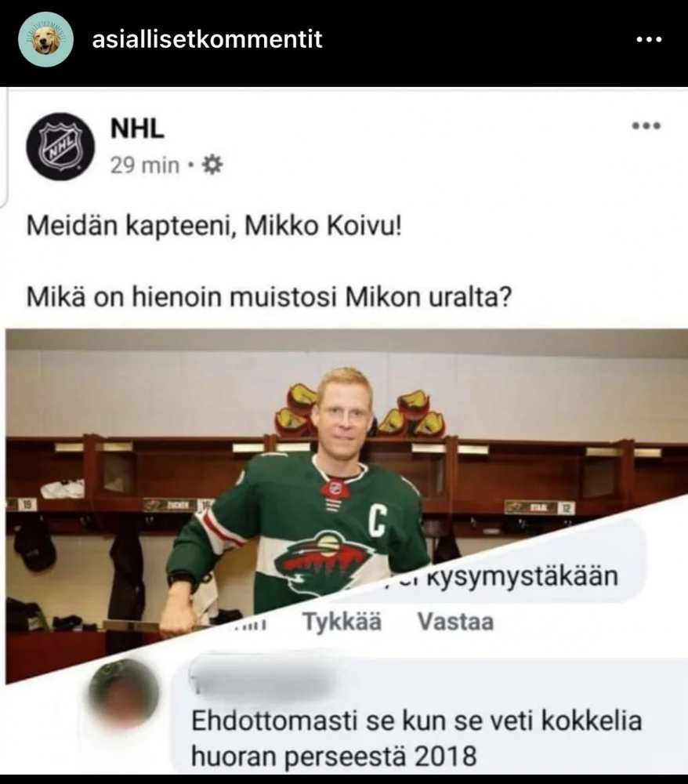Click the Wild logo on the jersey
This screenshot has height=784, width=688.
coord(324,562)
